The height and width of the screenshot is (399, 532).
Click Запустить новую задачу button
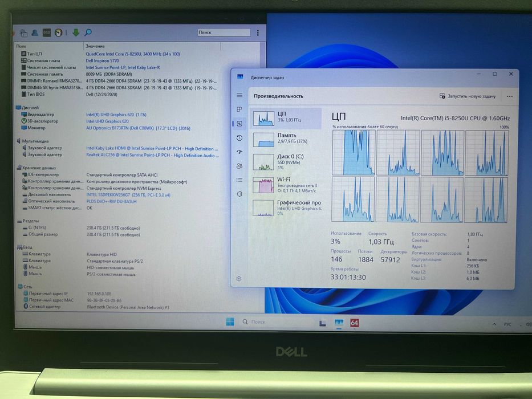[x=468, y=96]
